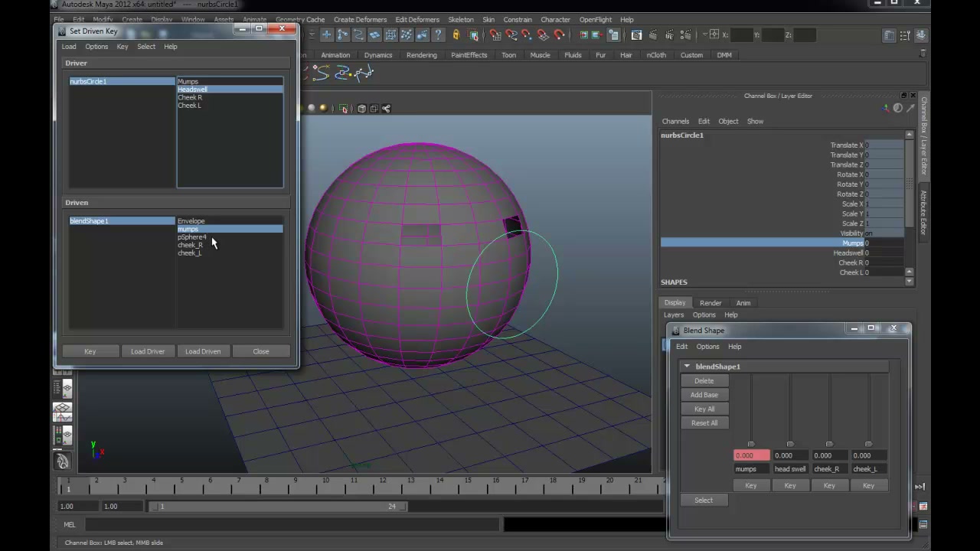Image resolution: width=980 pixels, height=551 pixels.
Task: Expand the SHAPES section arrow in Channel Box
Action: click(x=909, y=282)
